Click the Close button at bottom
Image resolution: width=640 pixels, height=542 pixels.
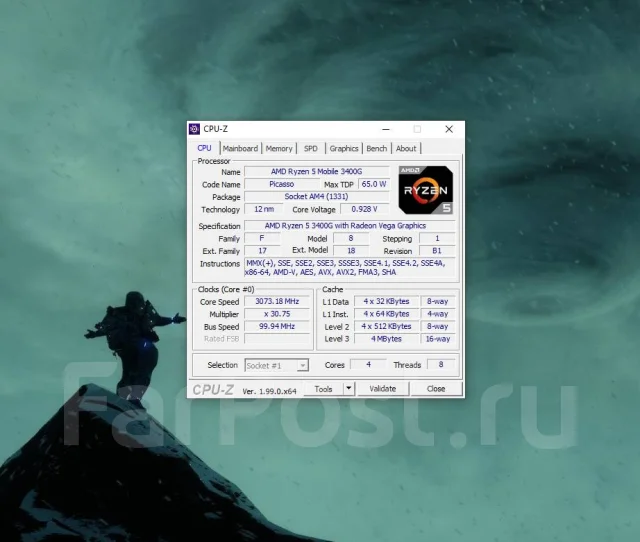pyautogui.click(x=436, y=389)
